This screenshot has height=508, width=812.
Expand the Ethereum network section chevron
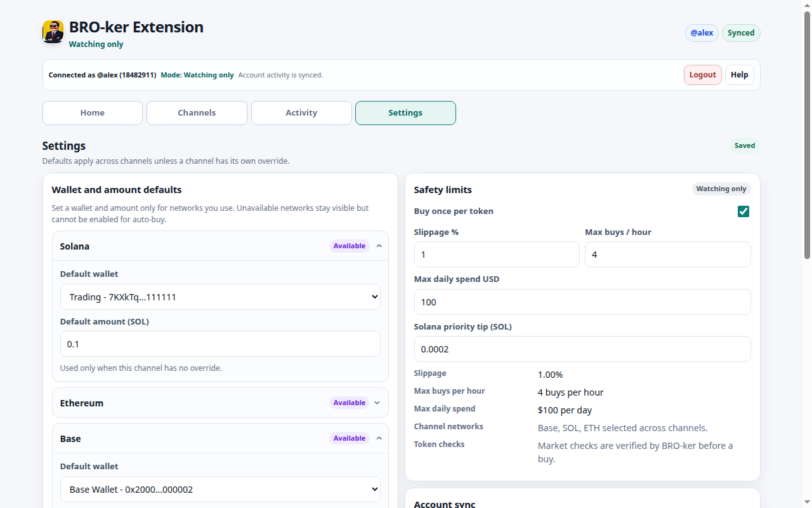377,403
